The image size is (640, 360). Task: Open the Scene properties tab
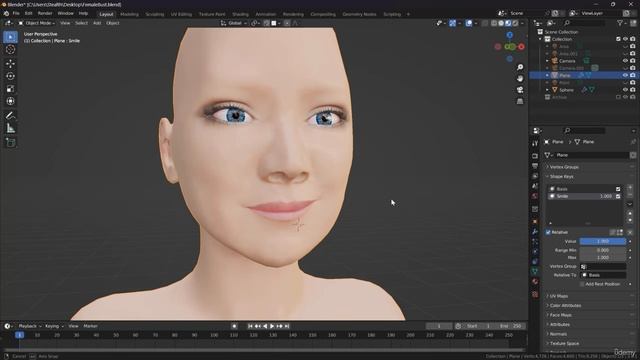[x=535, y=186]
